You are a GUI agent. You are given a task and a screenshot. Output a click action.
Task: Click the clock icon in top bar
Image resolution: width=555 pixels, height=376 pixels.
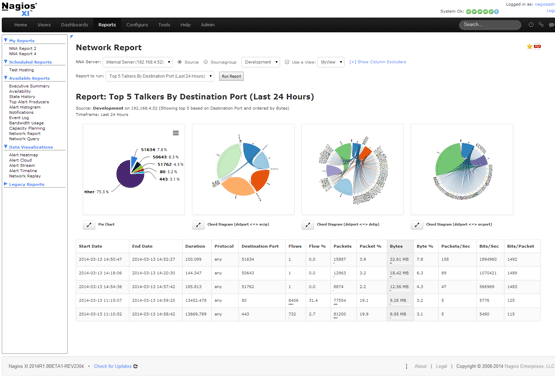pyautogui.click(x=531, y=24)
